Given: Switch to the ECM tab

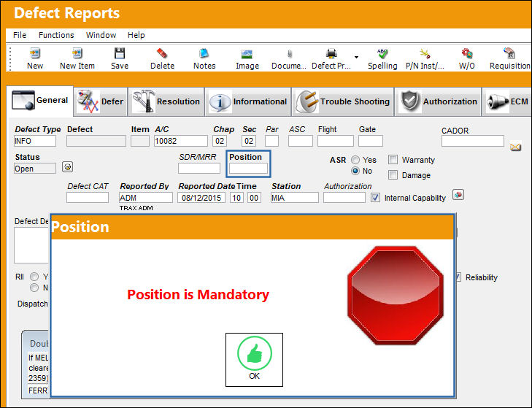Looking at the screenshot, I should pos(507,101).
